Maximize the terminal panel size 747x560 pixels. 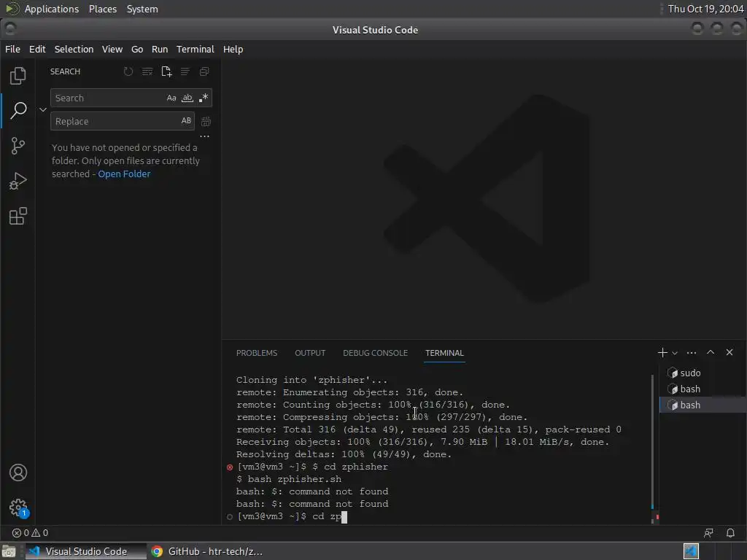pos(711,352)
